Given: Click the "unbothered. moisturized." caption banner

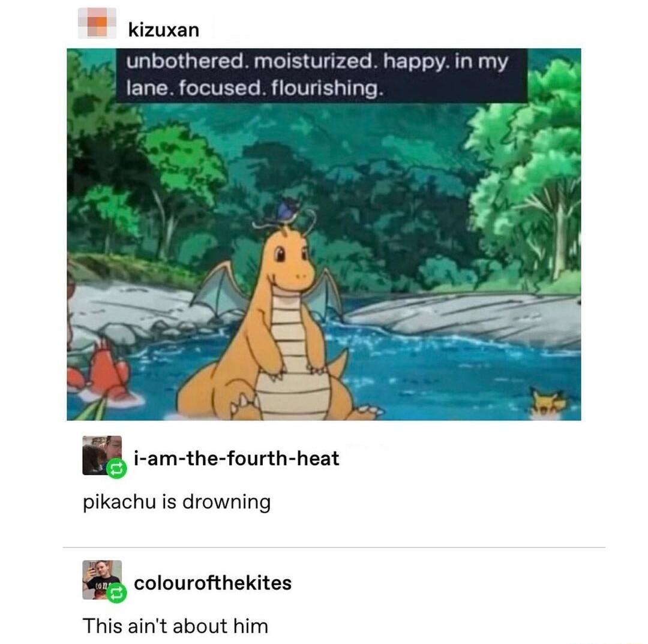Looking at the screenshot, I should tap(321, 75).
